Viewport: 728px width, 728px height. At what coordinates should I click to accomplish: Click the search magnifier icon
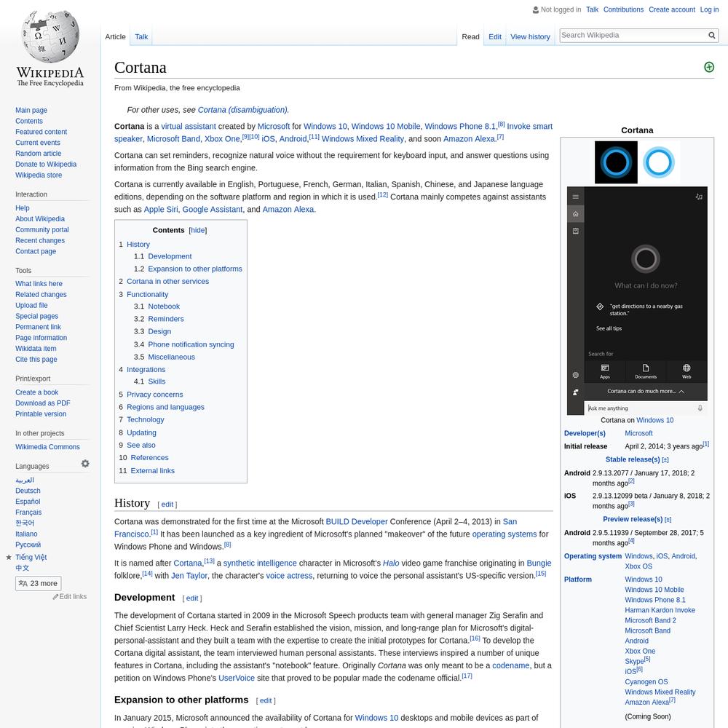pos(711,35)
